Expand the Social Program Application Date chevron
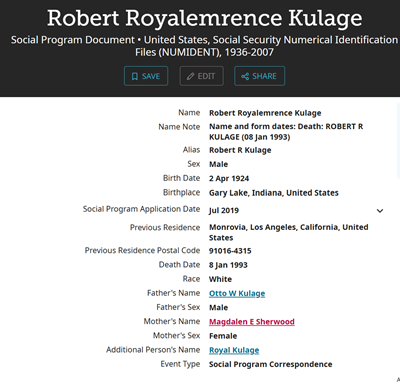400x387 pixels. pos(380,211)
